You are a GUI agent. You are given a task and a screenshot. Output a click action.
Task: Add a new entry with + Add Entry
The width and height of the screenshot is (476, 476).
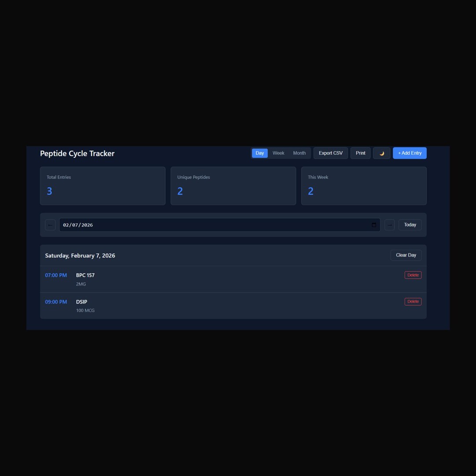point(409,153)
